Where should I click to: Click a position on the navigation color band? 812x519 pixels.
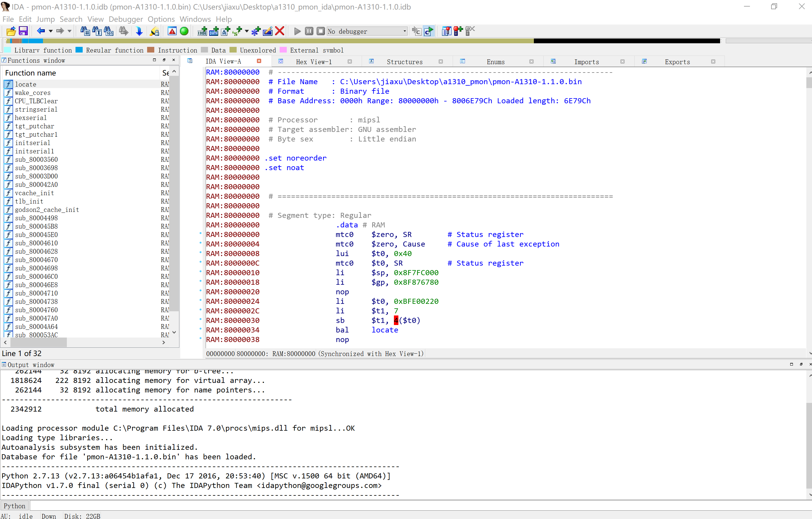pyautogui.click(x=270, y=41)
